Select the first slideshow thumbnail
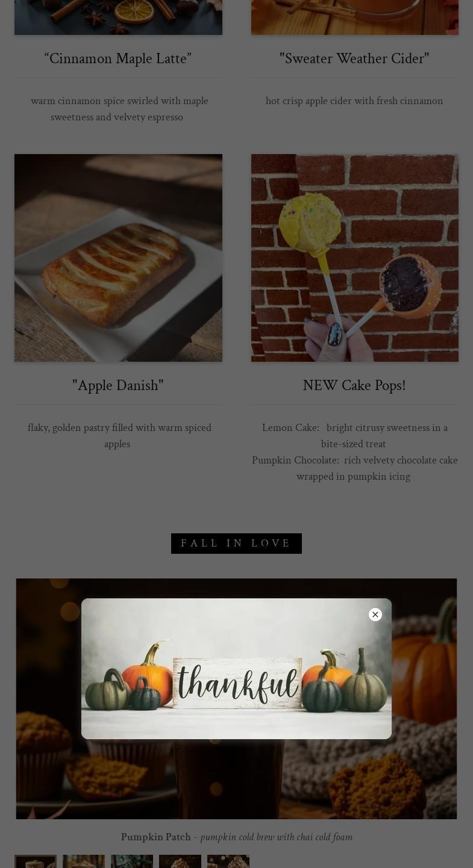 tap(36, 861)
